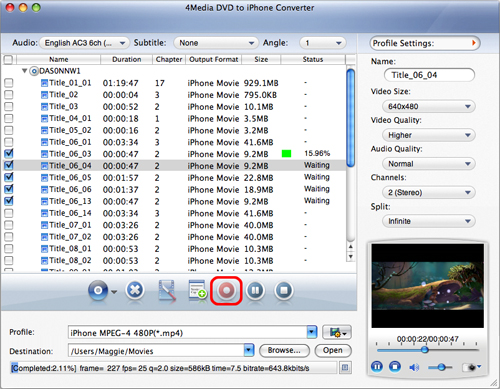
Task: Start conversion with the red record button
Action: click(x=226, y=291)
